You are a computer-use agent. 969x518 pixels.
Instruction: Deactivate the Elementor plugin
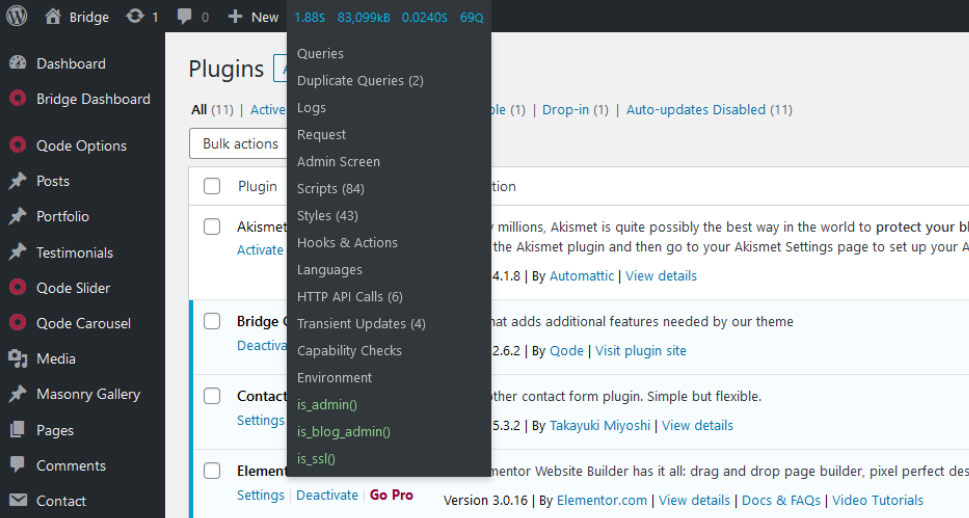tap(327, 495)
